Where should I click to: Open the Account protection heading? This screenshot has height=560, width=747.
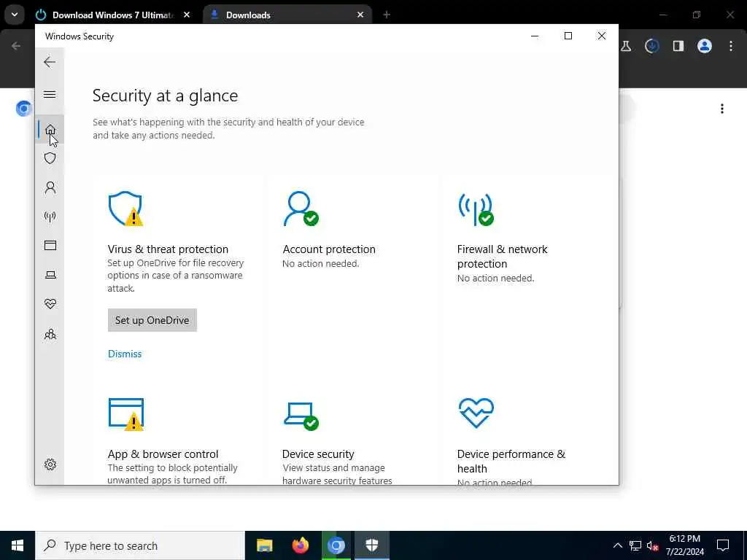click(x=329, y=249)
